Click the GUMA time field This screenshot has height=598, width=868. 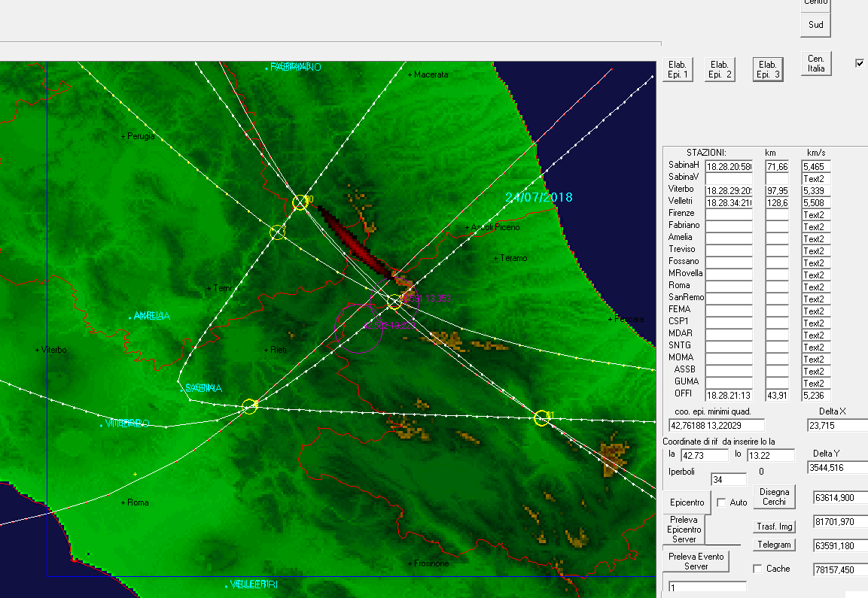click(729, 384)
